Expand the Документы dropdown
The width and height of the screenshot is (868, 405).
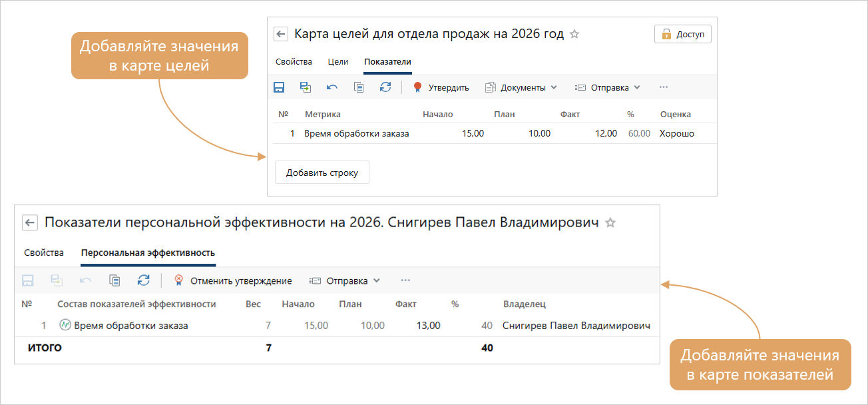pos(521,87)
